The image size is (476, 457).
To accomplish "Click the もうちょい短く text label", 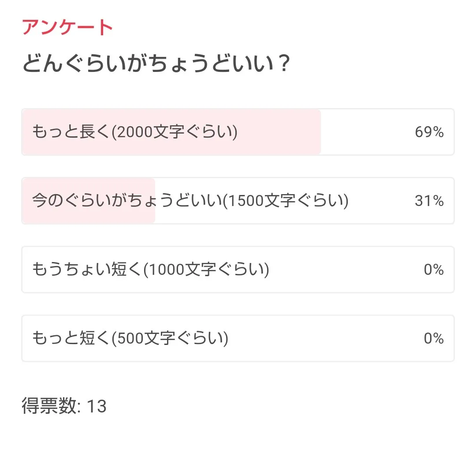I will pos(87,270).
